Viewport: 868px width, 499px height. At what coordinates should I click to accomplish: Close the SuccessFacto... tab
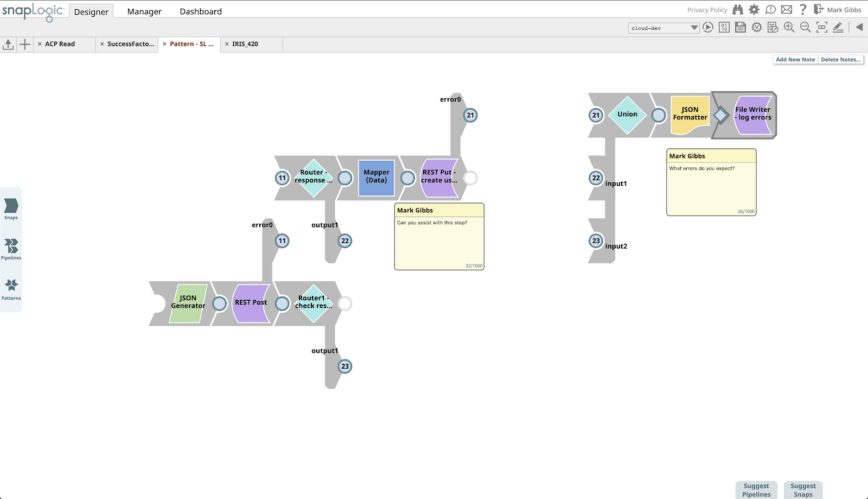pyautogui.click(x=102, y=44)
